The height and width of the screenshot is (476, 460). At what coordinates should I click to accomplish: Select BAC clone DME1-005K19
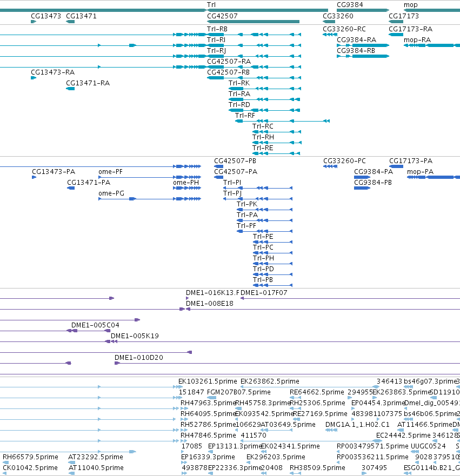tap(135, 336)
